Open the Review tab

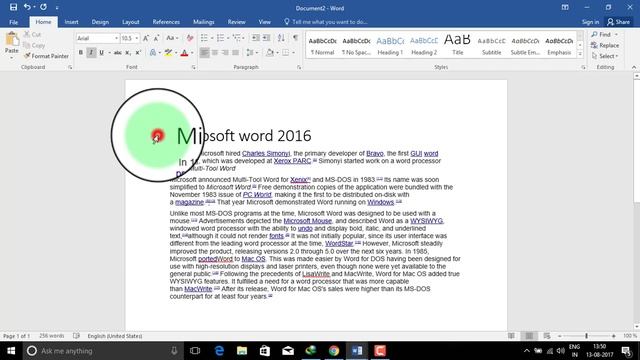click(236, 22)
